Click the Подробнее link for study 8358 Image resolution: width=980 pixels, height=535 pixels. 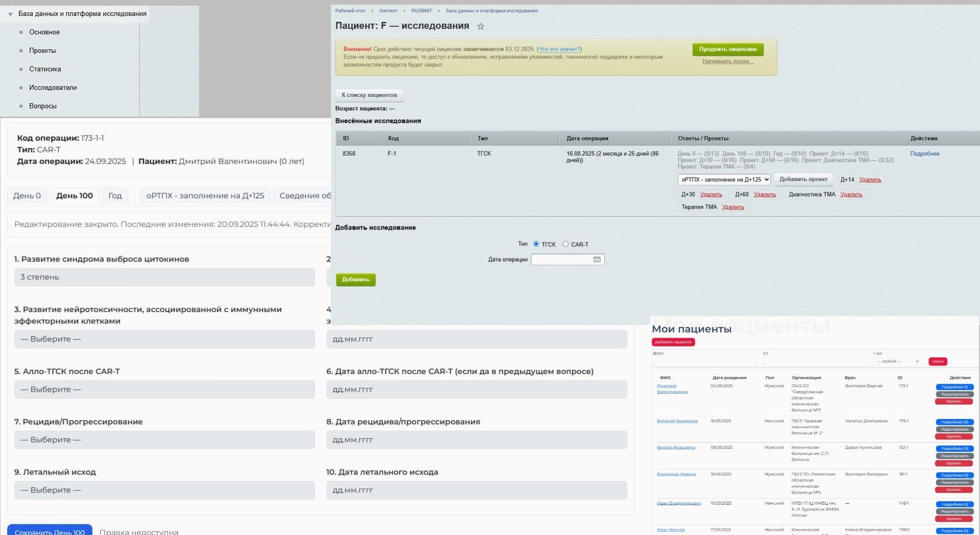click(925, 154)
